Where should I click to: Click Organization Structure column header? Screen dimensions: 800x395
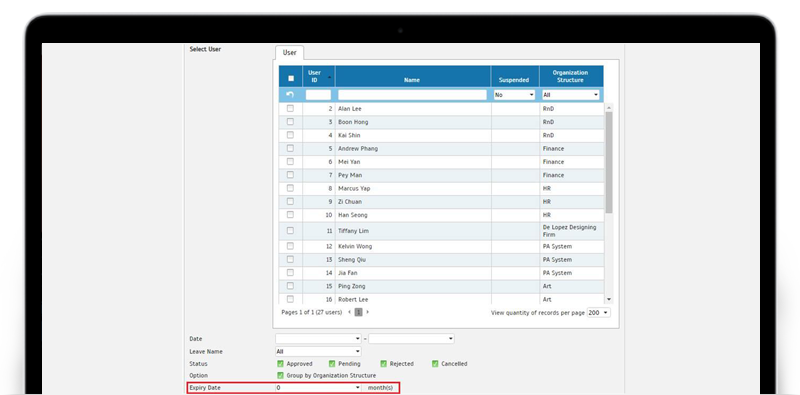(571, 77)
